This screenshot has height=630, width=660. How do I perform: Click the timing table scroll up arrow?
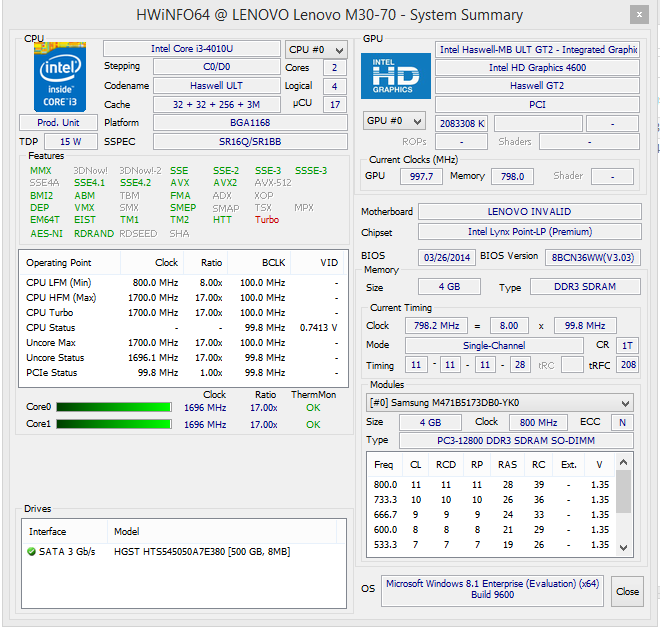point(624,463)
